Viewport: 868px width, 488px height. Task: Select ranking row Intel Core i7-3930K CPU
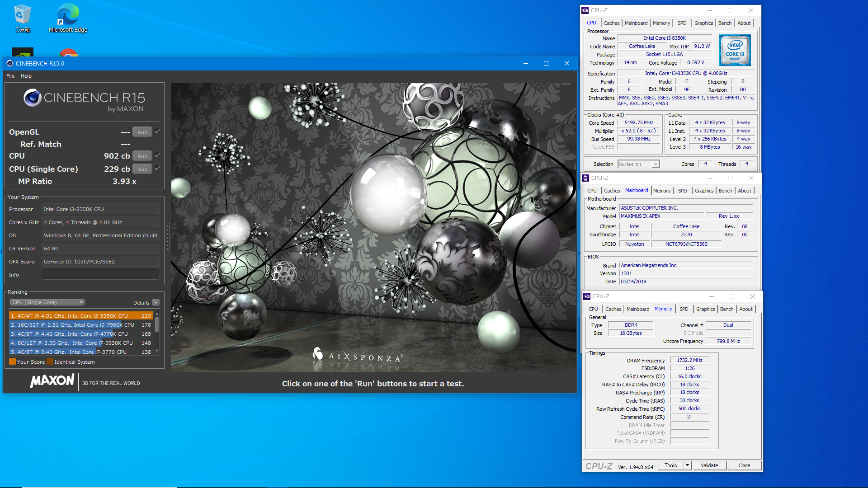(x=81, y=343)
